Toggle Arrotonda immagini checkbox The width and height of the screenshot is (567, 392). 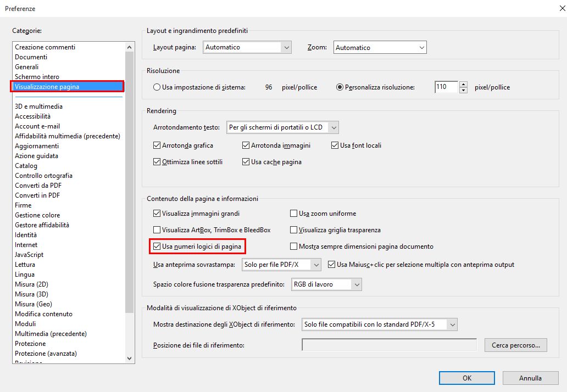click(x=246, y=145)
